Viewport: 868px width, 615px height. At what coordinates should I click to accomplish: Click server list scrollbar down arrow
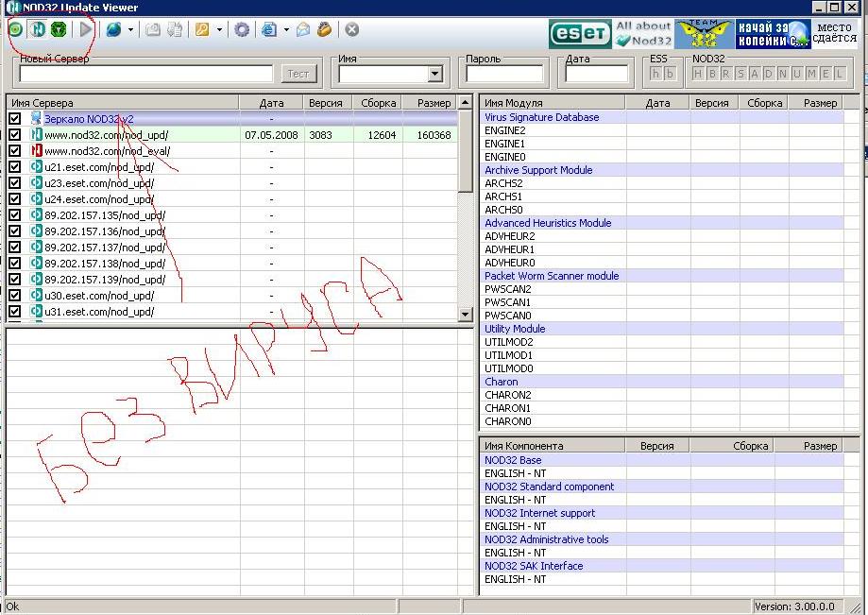point(465,314)
